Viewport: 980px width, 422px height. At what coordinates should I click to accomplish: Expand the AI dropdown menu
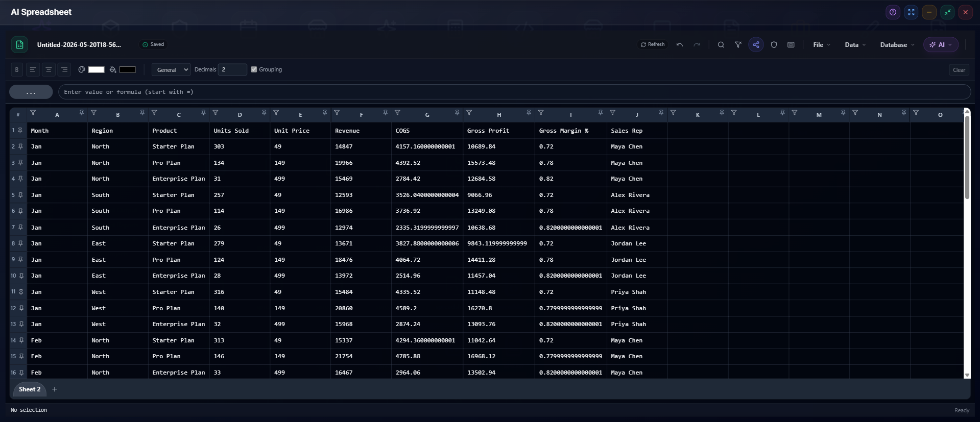tap(941, 45)
